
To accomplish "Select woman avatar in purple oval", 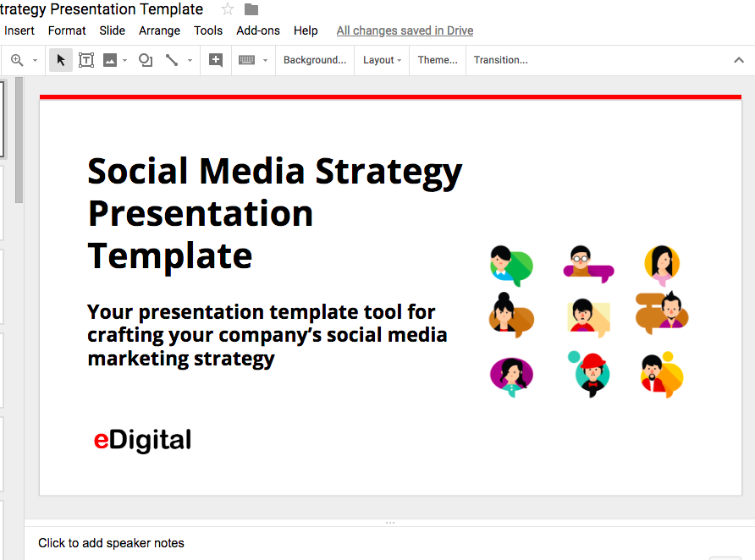I will [511, 376].
